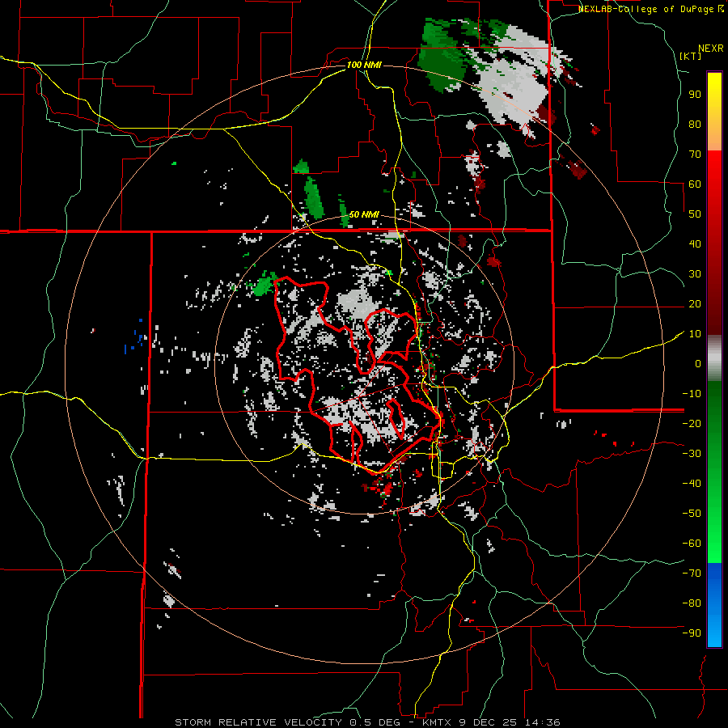Select the 30 value on velocity scale
728x728 pixels.
pos(695,274)
